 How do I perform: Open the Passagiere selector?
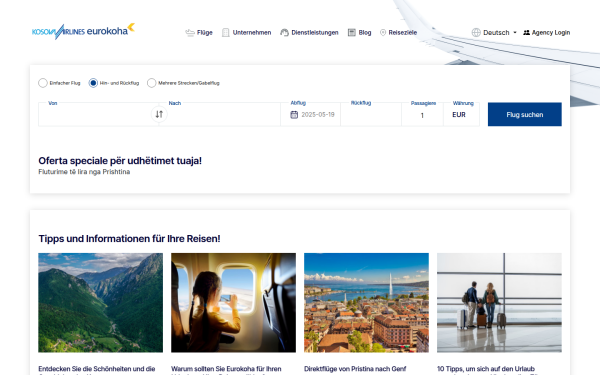coord(422,114)
